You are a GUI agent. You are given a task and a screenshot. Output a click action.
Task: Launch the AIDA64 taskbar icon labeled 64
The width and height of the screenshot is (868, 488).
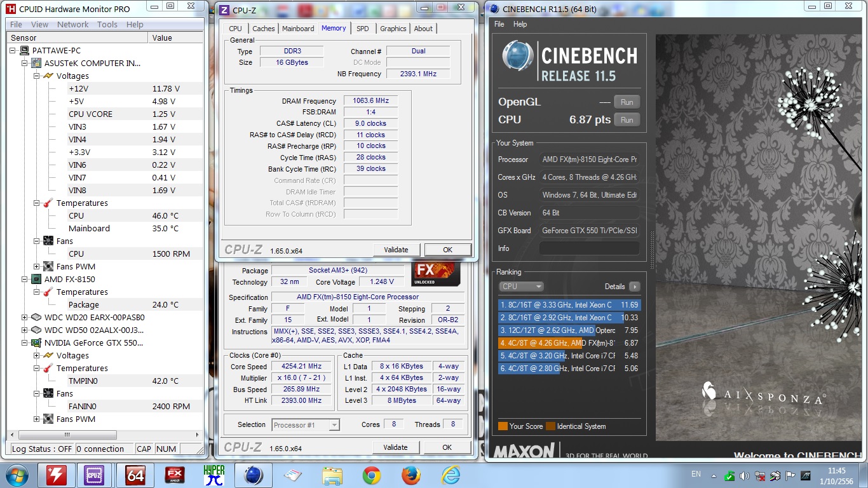click(135, 475)
